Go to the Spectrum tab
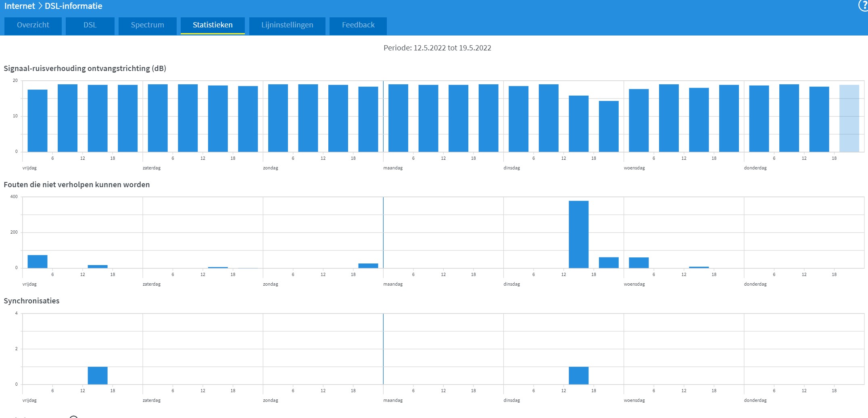 (147, 25)
